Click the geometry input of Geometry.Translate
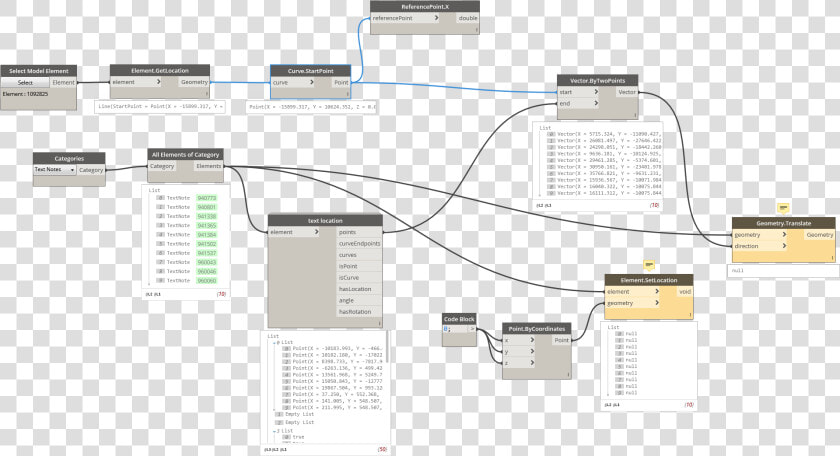The image size is (840, 456). (760, 235)
